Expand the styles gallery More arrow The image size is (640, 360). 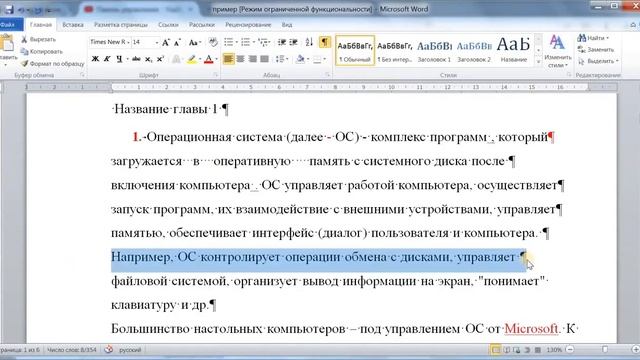538,62
